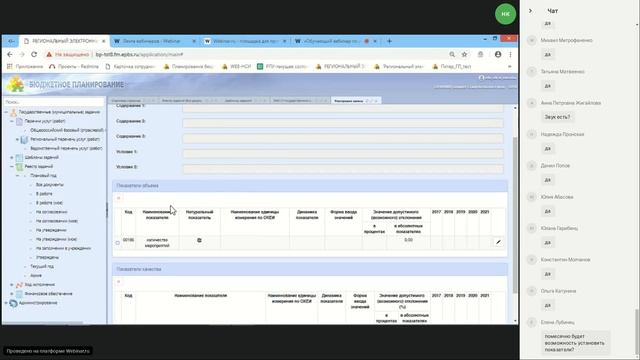Click the Шаблоны заданий folder icon

[x=19, y=157]
